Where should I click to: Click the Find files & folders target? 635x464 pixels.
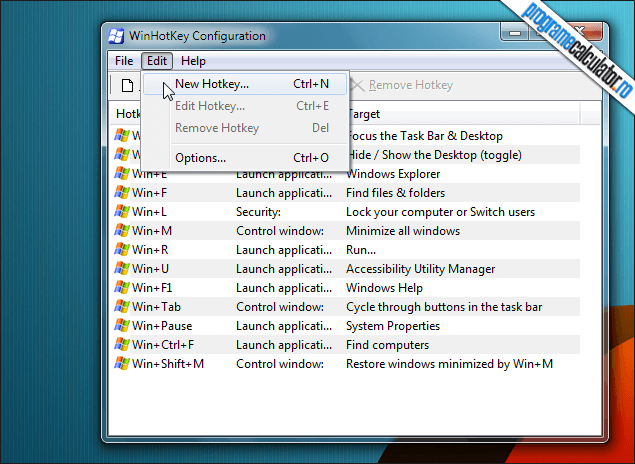(x=395, y=193)
